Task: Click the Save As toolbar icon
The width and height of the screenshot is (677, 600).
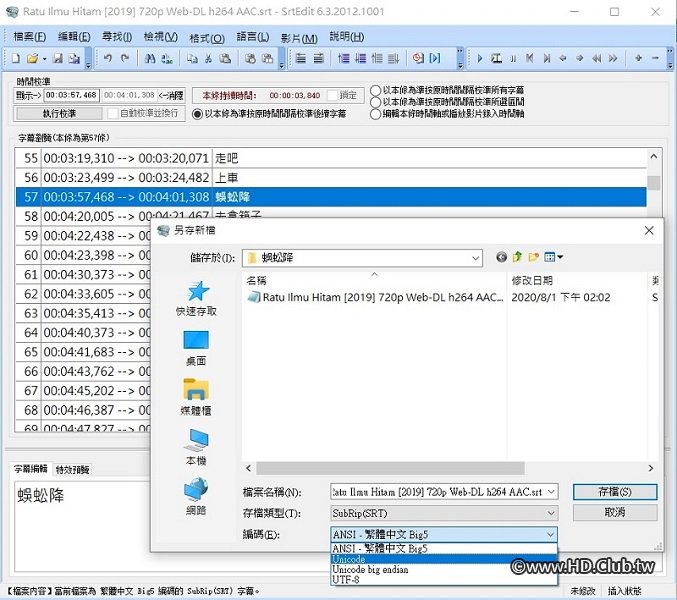Action: click(x=75, y=58)
